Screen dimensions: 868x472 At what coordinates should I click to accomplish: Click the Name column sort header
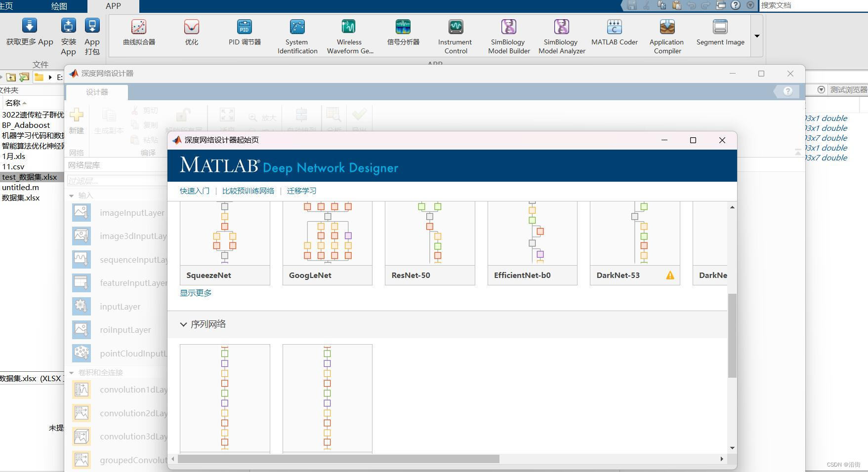click(x=15, y=103)
